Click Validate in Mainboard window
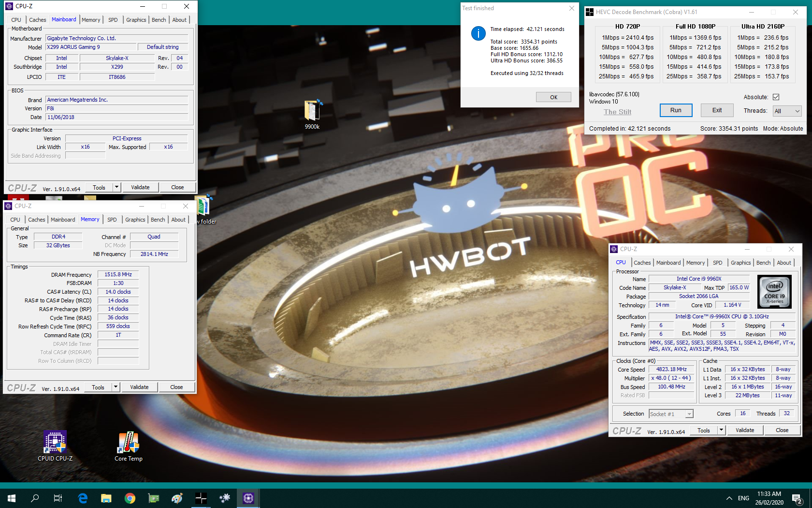812x508 pixels. tap(140, 187)
